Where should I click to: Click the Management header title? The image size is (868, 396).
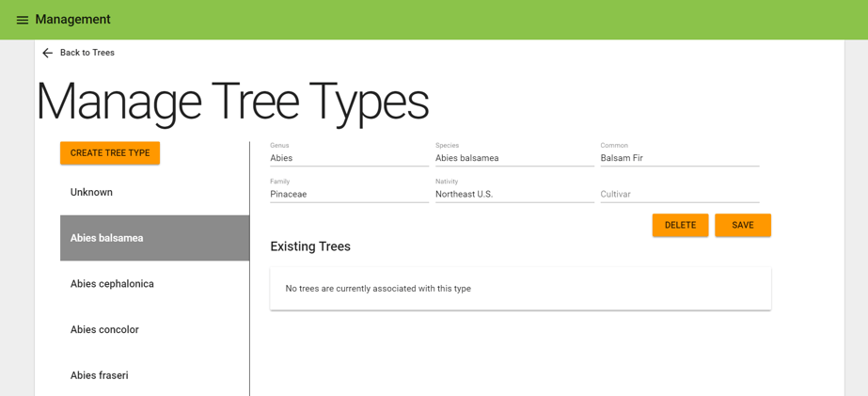click(x=73, y=20)
